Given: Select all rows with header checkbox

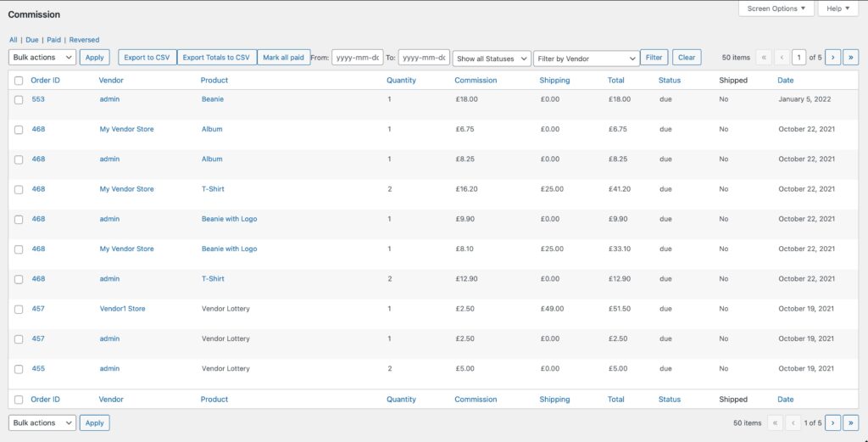Looking at the screenshot, I should click(x=19, y=81).
